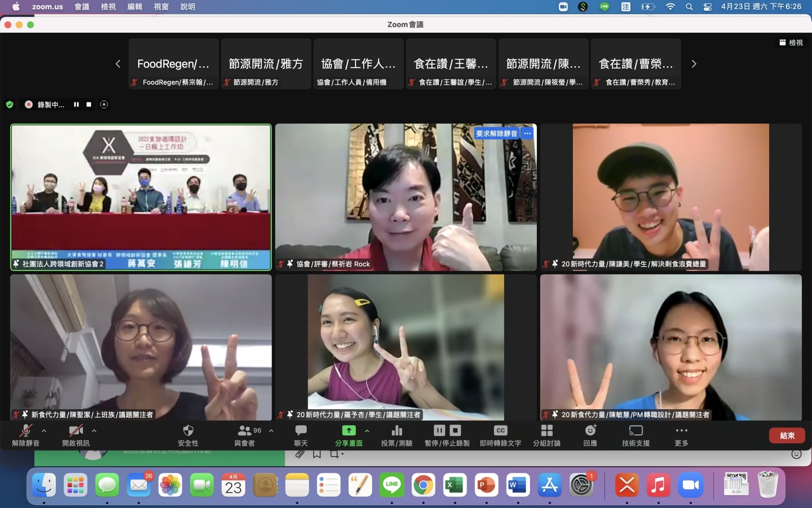Image resolution: width=812 pixels, height=508 pixels.
Task: Stop recording next to 錄製中 indicator
Action: click(x=89, y=104)
